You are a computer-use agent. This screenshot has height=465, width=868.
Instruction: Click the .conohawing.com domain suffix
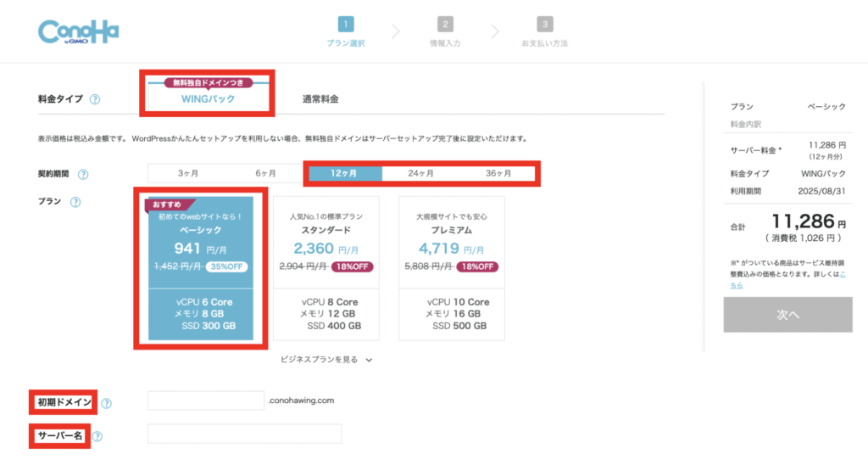301,401
